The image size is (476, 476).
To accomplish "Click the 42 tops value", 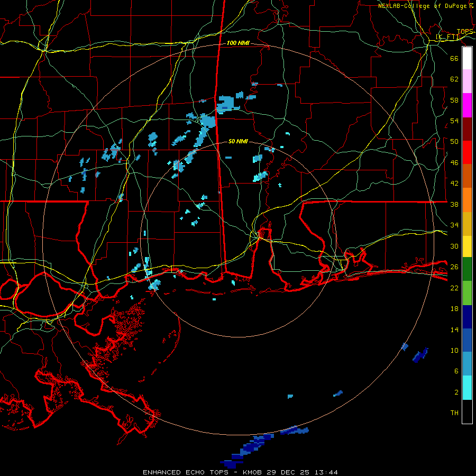I will tap(454, 184).
